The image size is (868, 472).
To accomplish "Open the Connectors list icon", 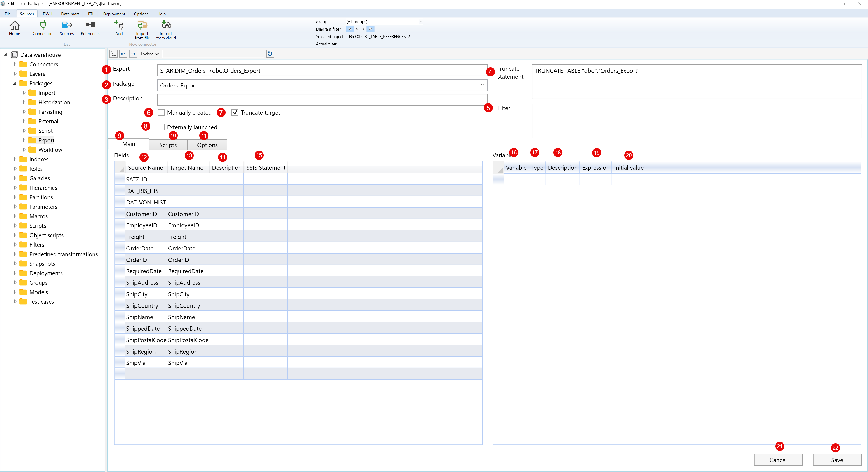I will click(x=43, y=28).
